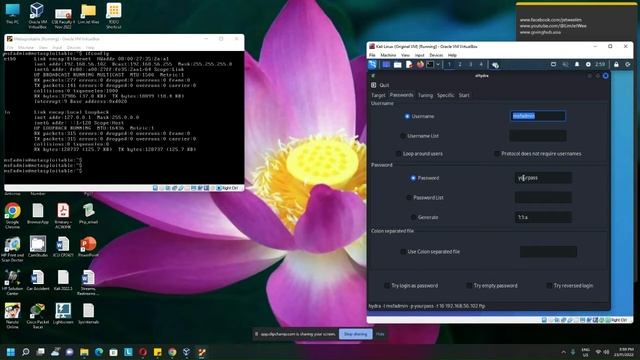The width and height of the screenshot is (640, 360).
Task: Click the Username input field with msfadmin
Action: point(538,116)
